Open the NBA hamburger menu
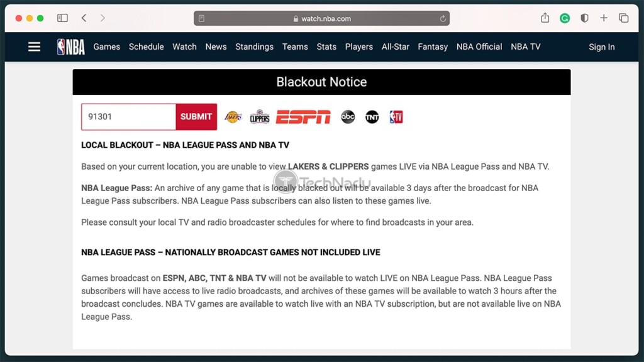This screenshot has width=644, height=362. tap(34, 47)
